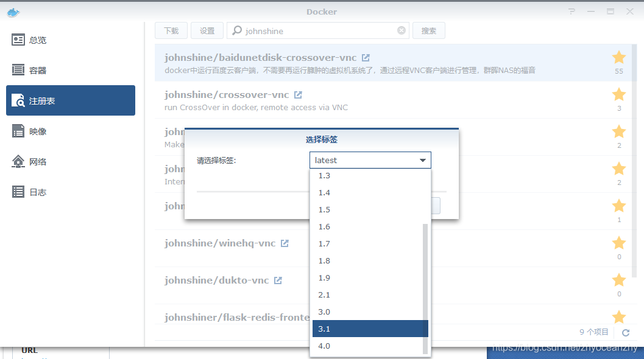Click the star with 55 count

619,57
